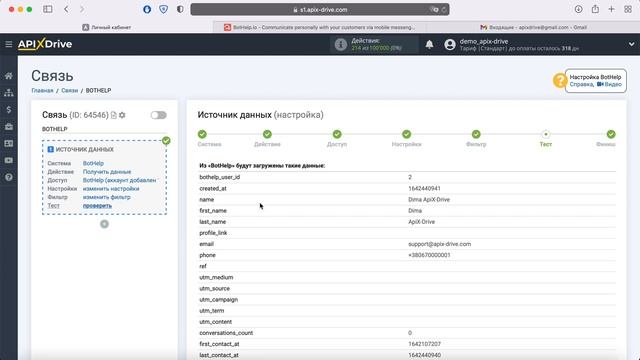Enable the connection toggle switch
The height and width of the screenshot is (360, 640).
pos(158,115)
